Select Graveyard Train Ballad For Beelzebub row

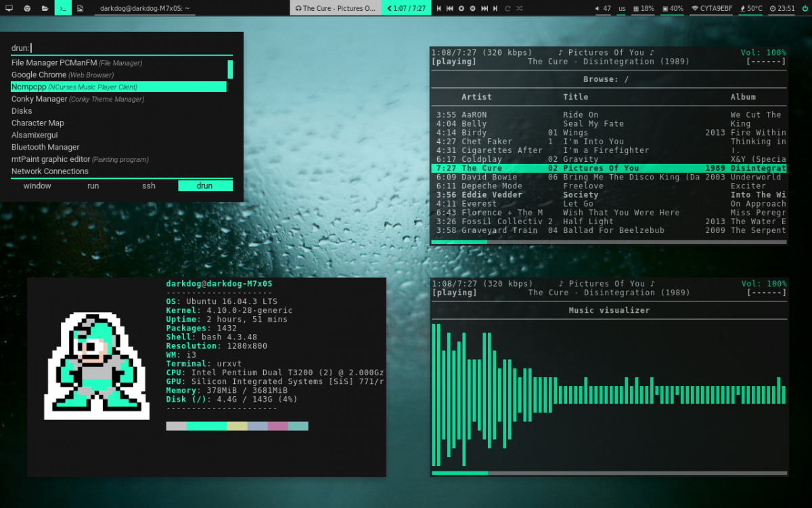(609, 230)
